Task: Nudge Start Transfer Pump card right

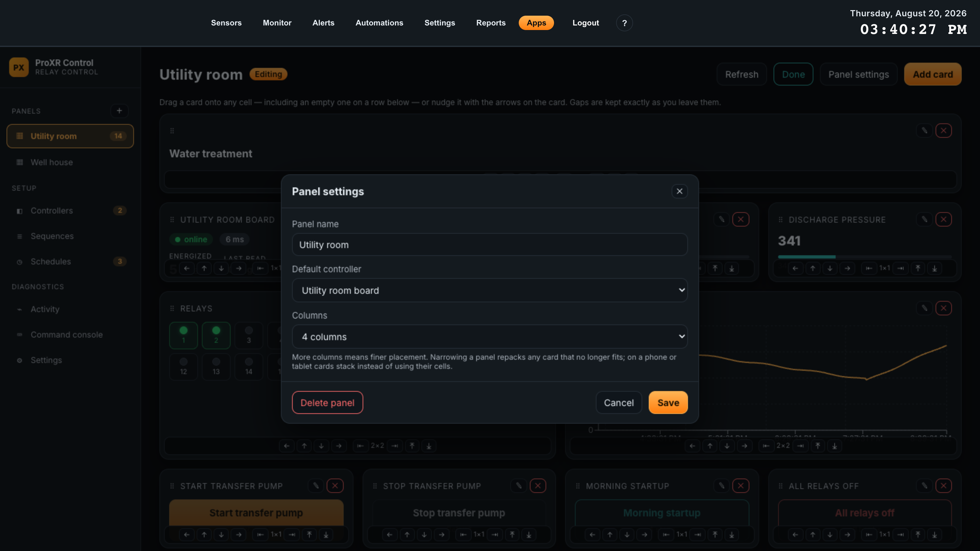Action: [238, 535]
